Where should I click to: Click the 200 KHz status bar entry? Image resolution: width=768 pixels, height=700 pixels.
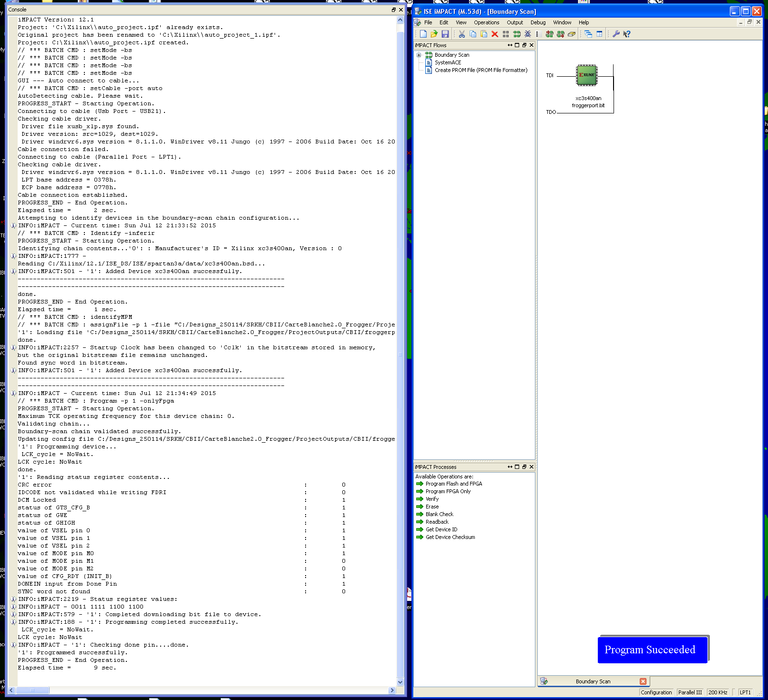[717, 692]
